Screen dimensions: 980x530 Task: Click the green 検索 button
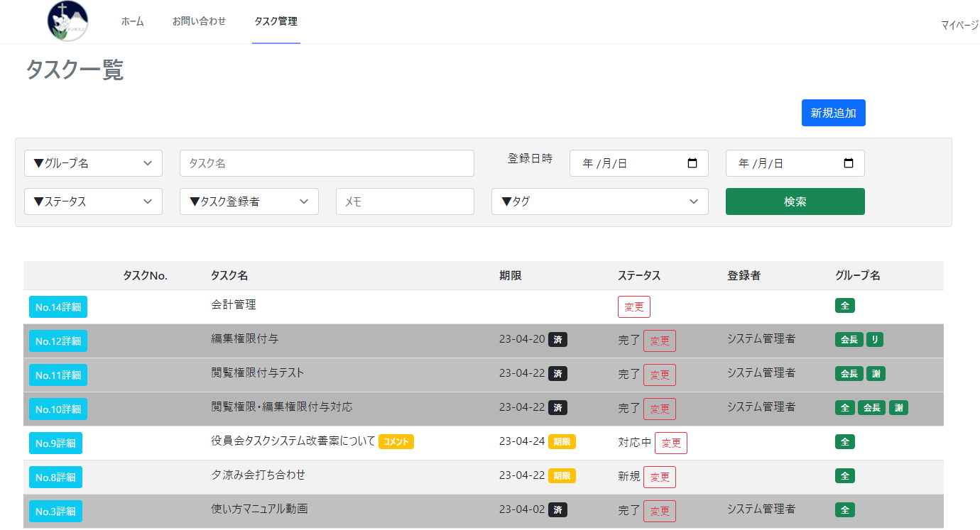click(795, 201)
